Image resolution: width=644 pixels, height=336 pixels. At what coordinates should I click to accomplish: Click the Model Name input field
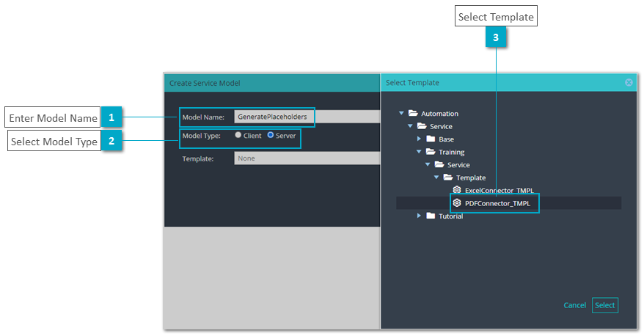pos(307,117)
